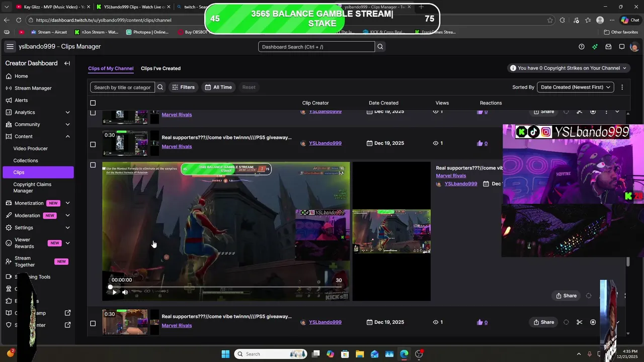Focus the Dashboard Search field
The width and height of the screenshot is (644, 362).
coord(316,47)
